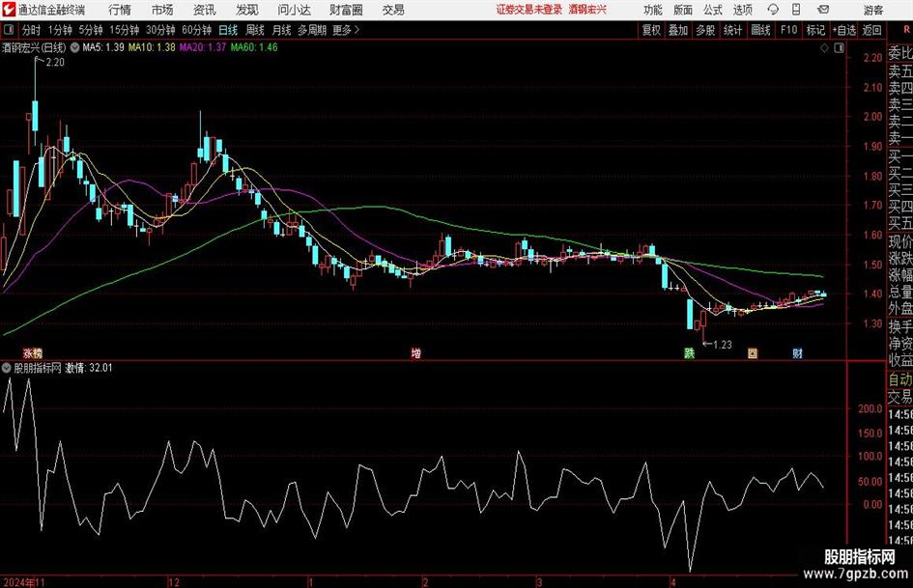
Task: Click the 画线 drawing button
Action: 760,30
